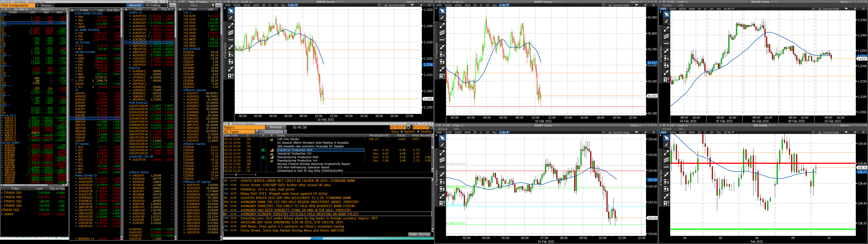Select the pointer tool in EURUSD chart

[x=231, y=11]
